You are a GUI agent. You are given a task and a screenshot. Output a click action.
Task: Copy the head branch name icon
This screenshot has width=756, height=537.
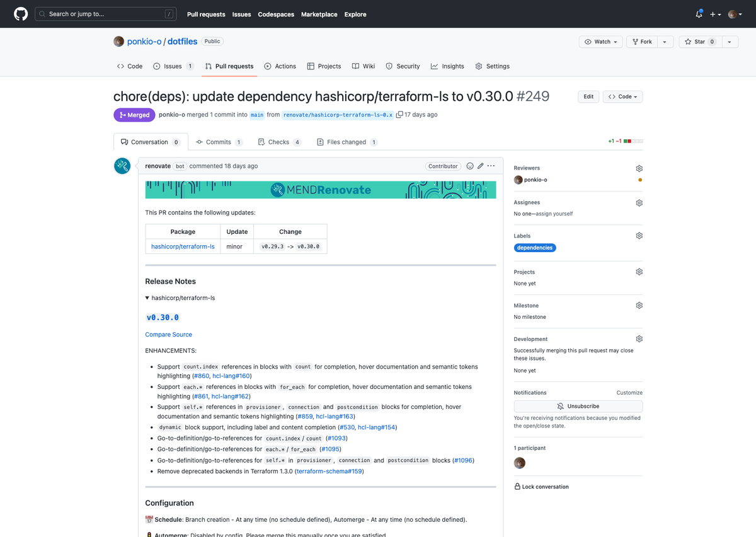[x=399, y=115]
